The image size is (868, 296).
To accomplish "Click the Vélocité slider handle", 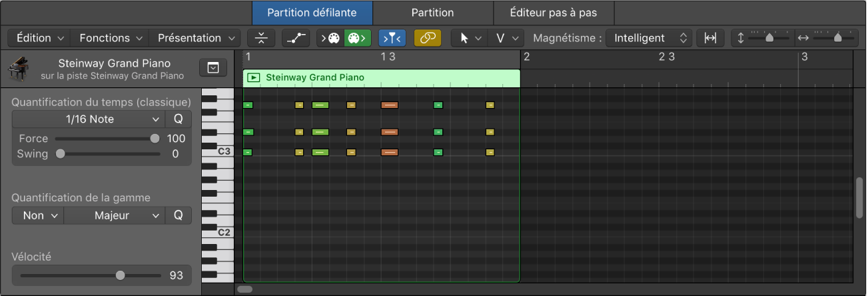I will (x=120, y=275).
